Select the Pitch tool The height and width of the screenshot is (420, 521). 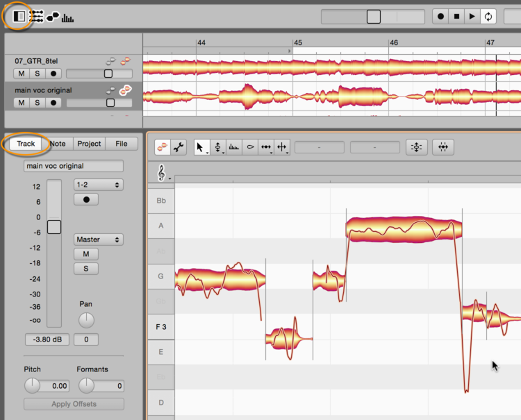218,147
